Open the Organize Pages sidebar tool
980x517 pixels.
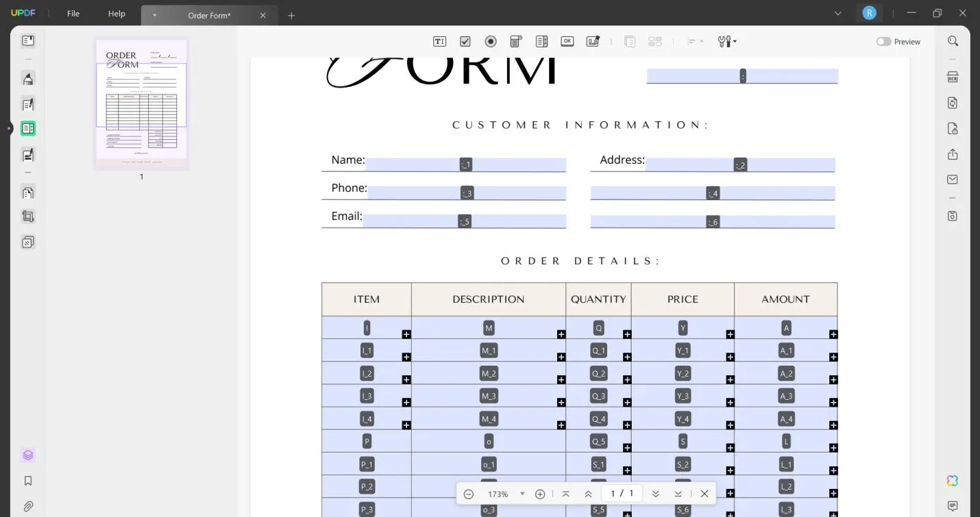[28, 193]
